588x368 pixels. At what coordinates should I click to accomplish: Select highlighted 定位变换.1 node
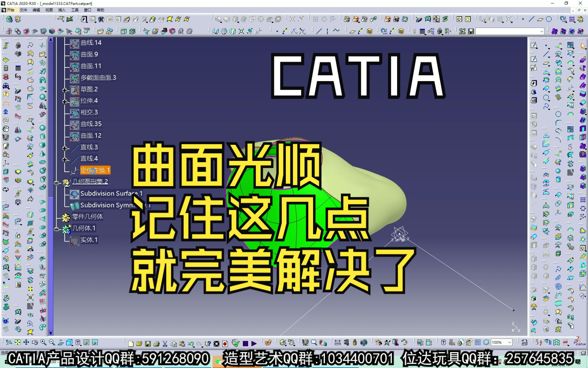coord(95,170)
